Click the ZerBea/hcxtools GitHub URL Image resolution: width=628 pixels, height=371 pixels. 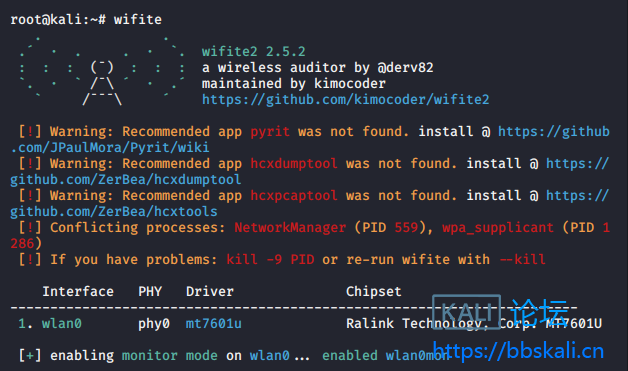(310, 204)
